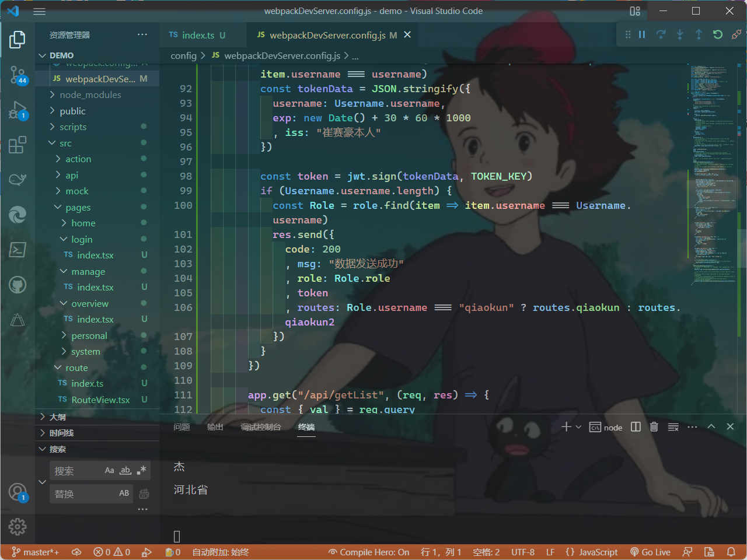Toggle auto attach 自动附加 status item
Screen dimensions: 747x560
tap(220, 552)
